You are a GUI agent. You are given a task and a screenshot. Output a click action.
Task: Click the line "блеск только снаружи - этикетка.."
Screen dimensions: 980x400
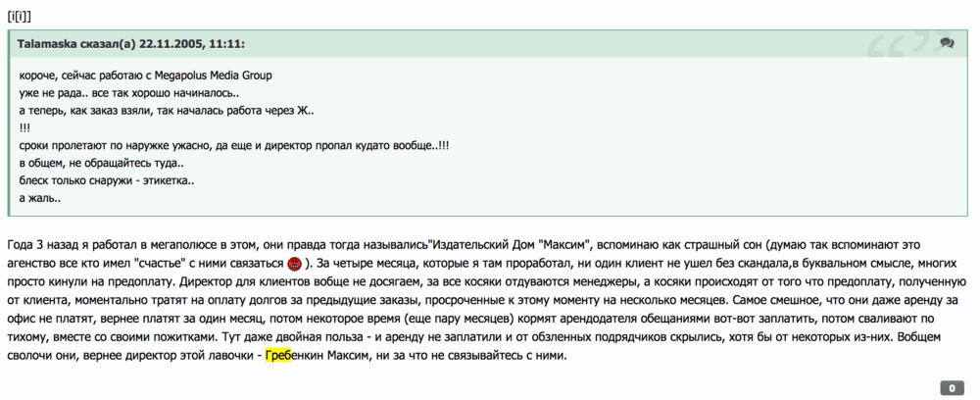[x=108, y=181]
